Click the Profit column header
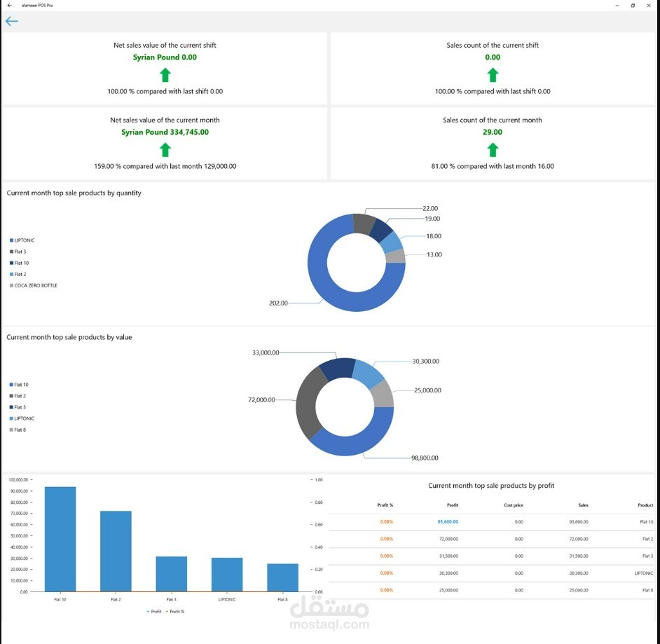The height and width of the screenshot is (644, 660). click(x=453, y=505)
